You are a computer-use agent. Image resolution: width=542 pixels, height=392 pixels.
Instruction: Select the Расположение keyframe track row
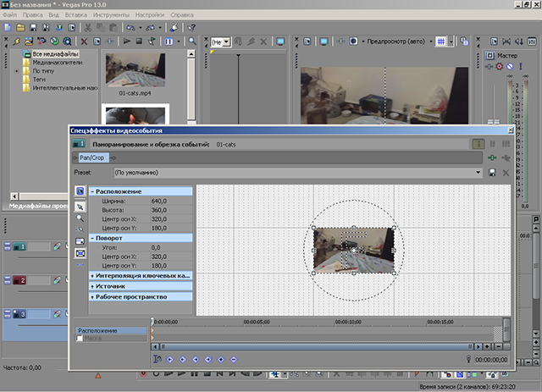pos(111,330)
